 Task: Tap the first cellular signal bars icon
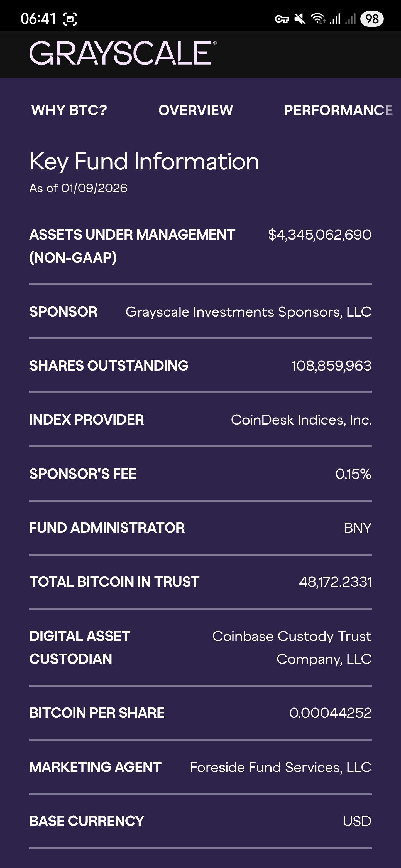coord(335,19)
